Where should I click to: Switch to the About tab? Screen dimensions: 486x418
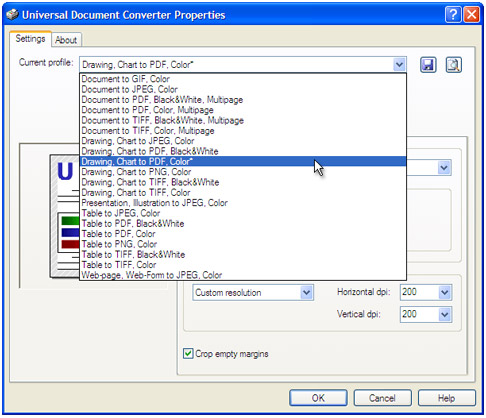coord(66,40)
